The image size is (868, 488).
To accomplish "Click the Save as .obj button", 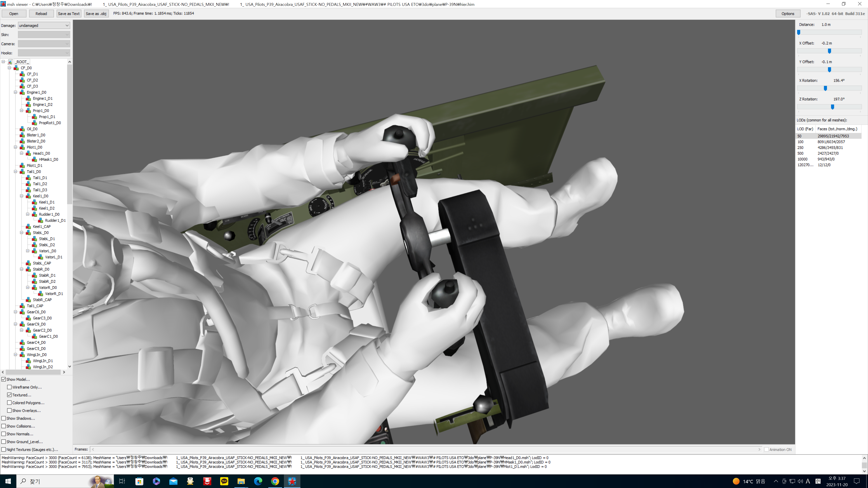I will pos(96,14).
